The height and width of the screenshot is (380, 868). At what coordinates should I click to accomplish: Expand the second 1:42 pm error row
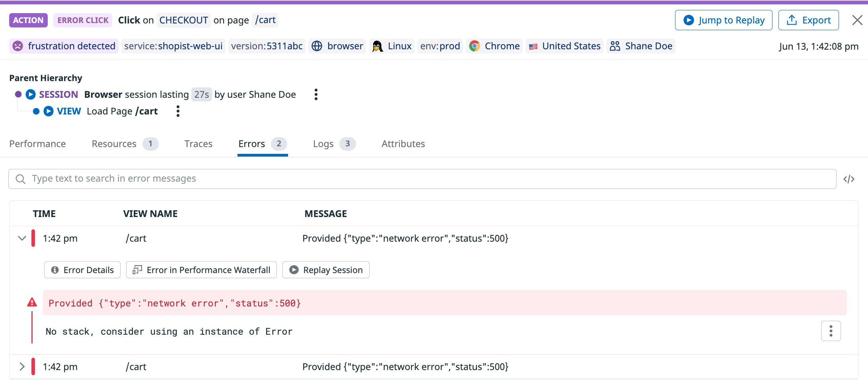pyautogui.click(x=22, y=367)
